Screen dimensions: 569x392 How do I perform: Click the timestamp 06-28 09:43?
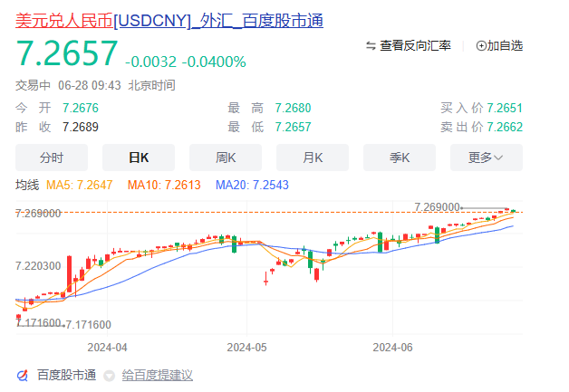[90, 86]
